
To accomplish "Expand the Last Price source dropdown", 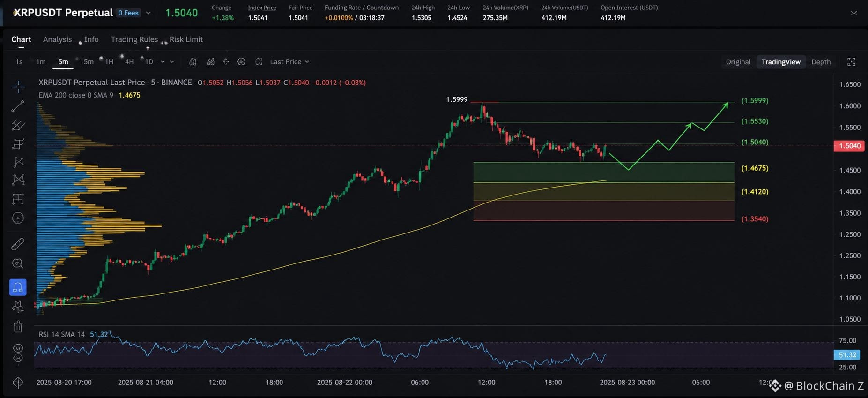I will [x=290, y=62].
